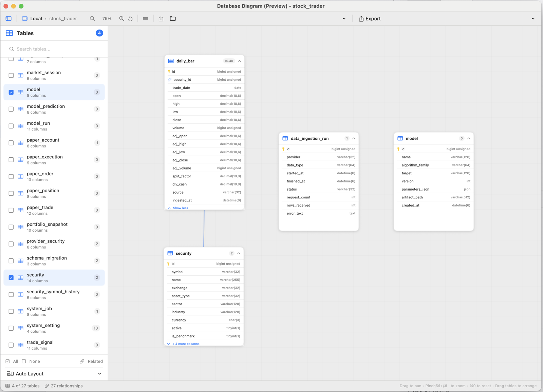
Task: Click the parameters_json column in model
Action: 434,189
